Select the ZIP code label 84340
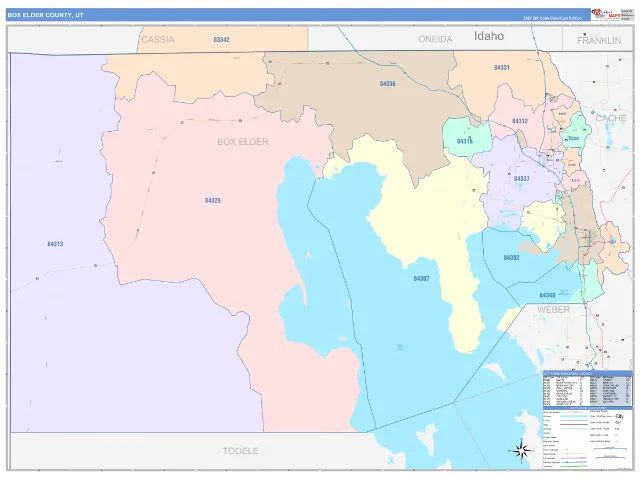The width and height of the screenshot is (640, 480). pyautogui.click(x=547, y=295)
